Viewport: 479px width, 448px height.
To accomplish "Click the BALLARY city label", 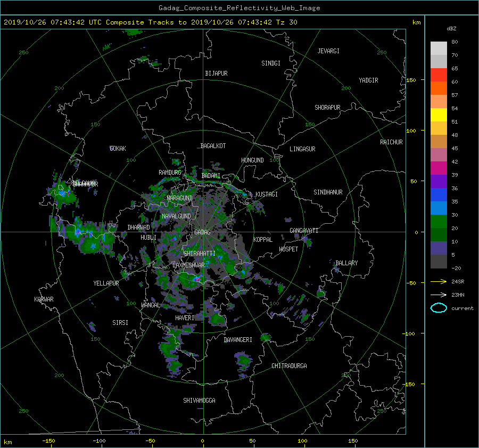I will click(x=346, y=263).
